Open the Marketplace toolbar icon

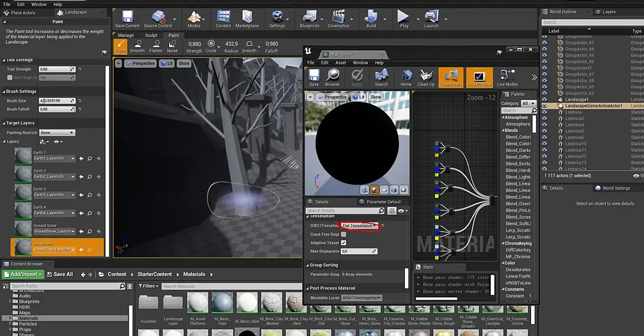[247, 19]
